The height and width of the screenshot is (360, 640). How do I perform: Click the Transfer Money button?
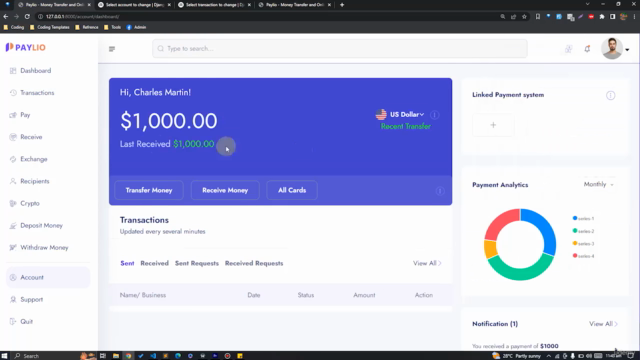click(x=149, y=190)
